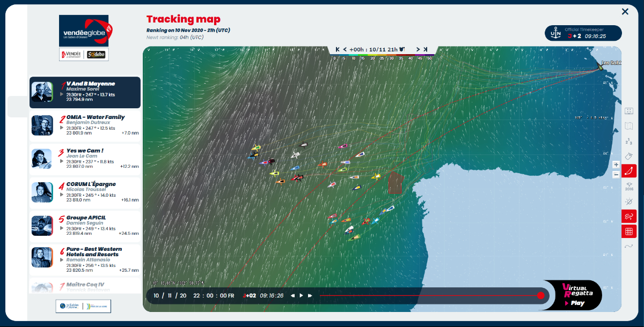Zoom in the map with plus button

(x=616, y=165)
